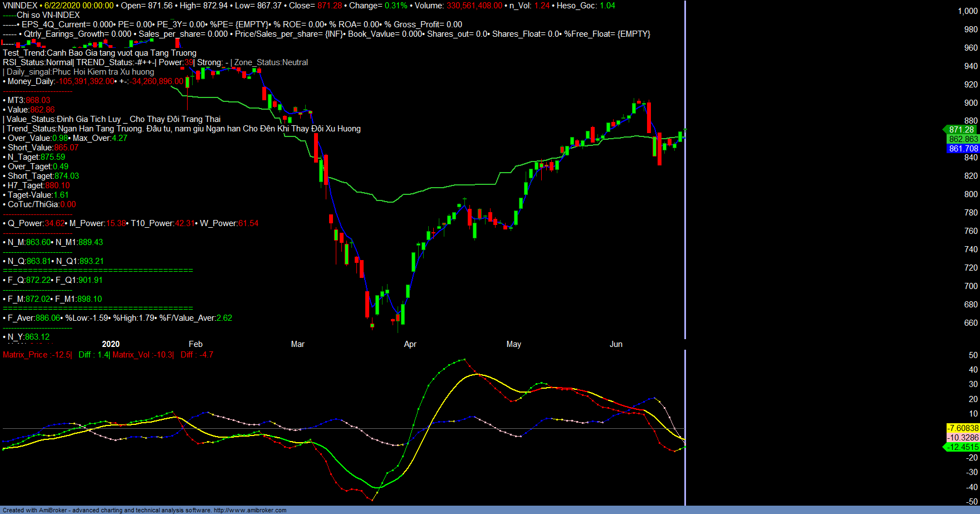980x514 pixels.
Task: Select the pink -10.3286 indicator label
Action: coord(963,438)
